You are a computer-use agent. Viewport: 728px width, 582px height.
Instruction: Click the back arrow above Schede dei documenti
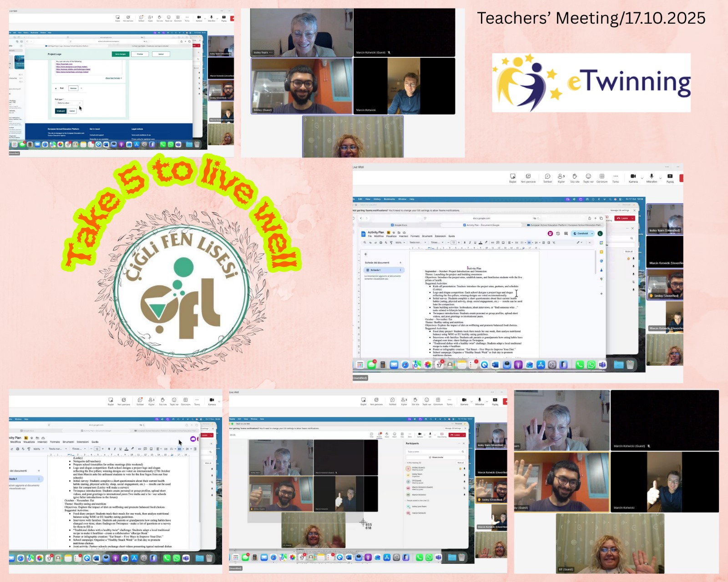pos(366,254)
